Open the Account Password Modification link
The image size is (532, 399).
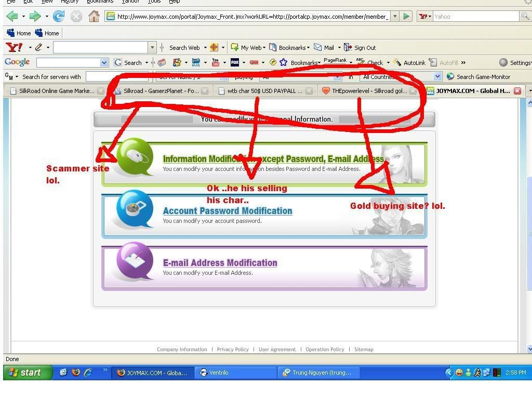pos(227,211)
